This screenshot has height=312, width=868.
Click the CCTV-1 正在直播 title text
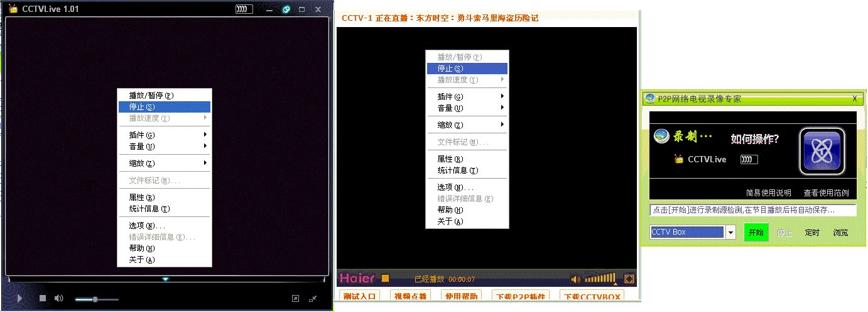(x=440, y=18)
